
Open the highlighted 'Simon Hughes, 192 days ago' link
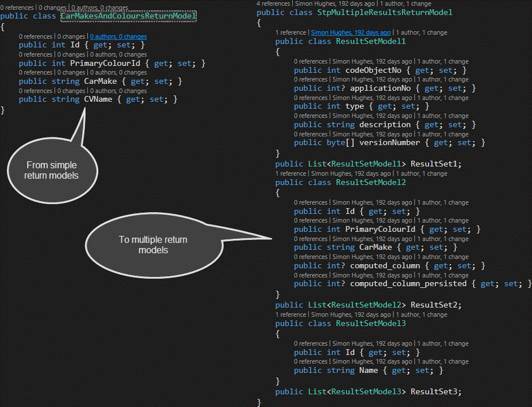351,32
